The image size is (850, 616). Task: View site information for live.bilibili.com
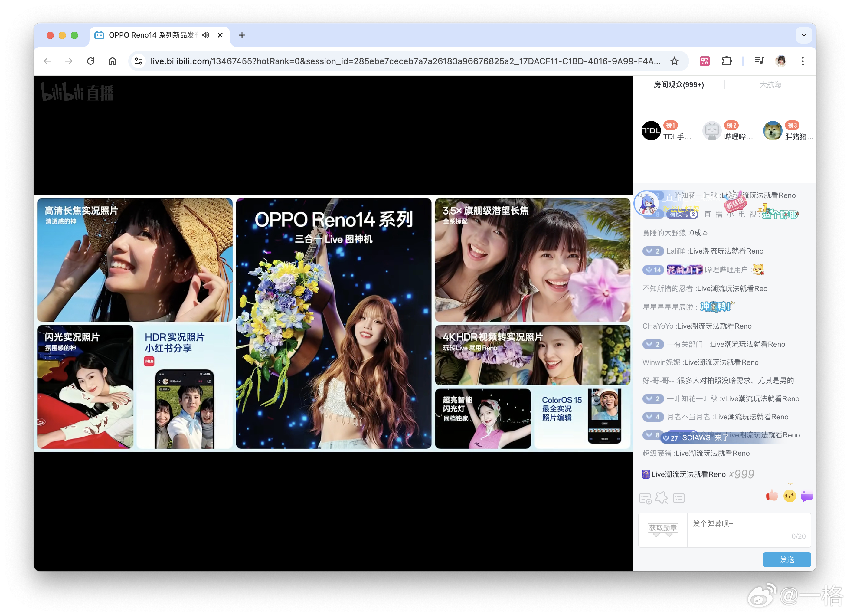click(x=139, y=61)
